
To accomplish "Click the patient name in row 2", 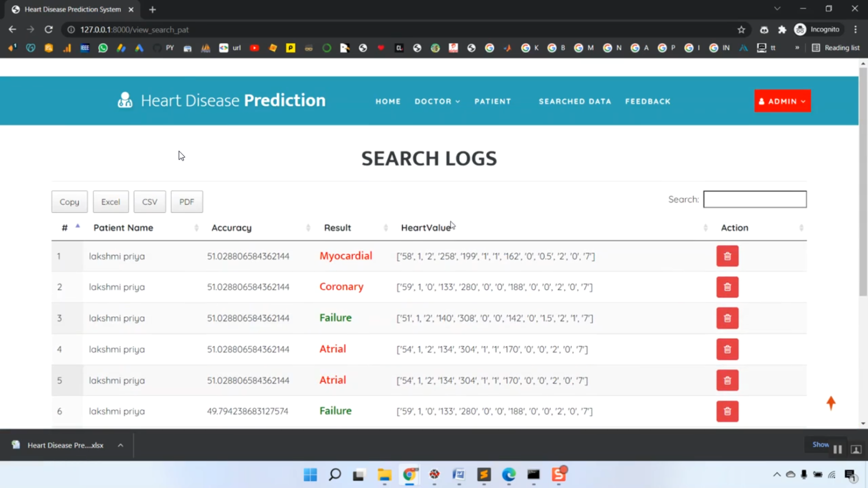I will pyautogui.click(x=117, y=287).
